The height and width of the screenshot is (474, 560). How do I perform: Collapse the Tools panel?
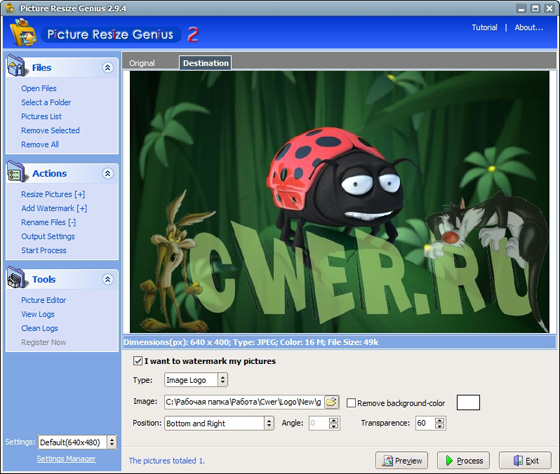click(108, 279)
